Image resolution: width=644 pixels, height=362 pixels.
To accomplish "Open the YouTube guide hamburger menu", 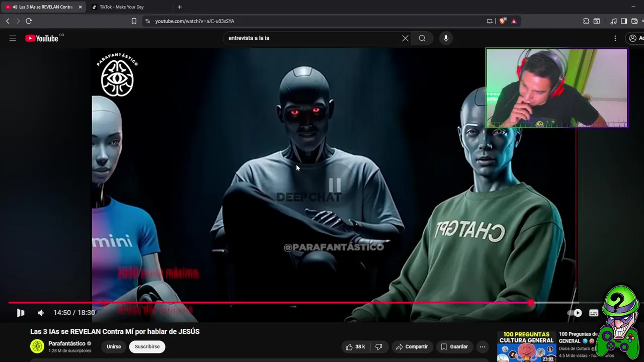I will [x=13, y=38].
